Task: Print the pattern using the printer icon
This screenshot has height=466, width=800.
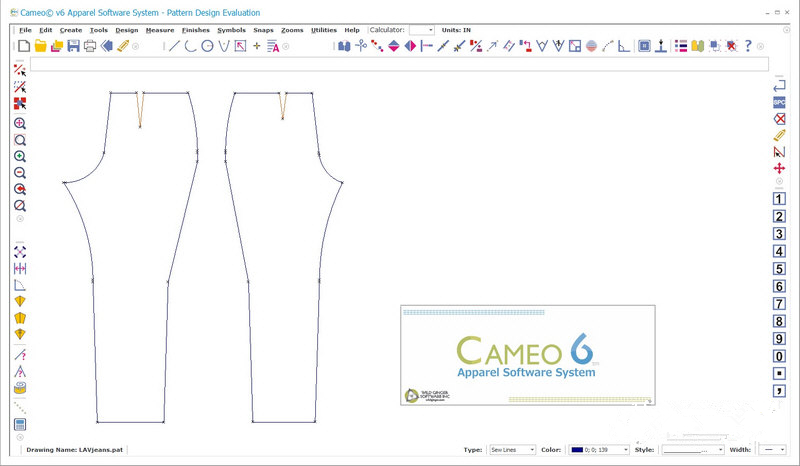Action: pos(90,46)
